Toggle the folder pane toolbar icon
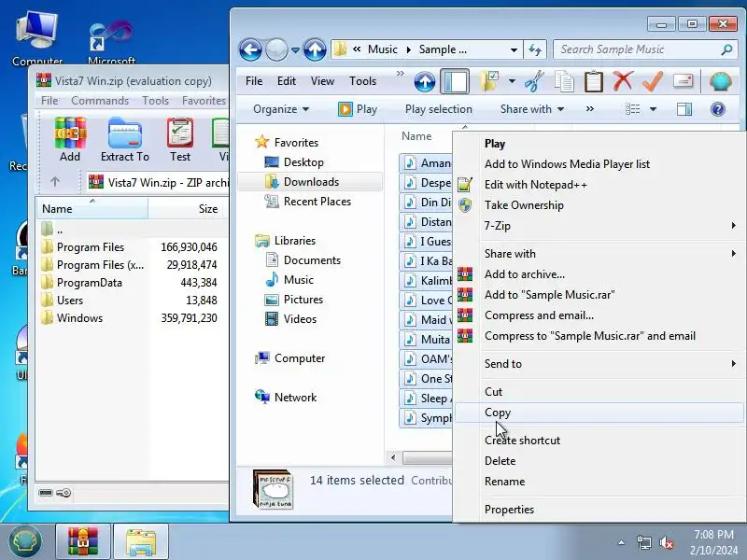This screenshot has width=747, height=560. point(455,81)
